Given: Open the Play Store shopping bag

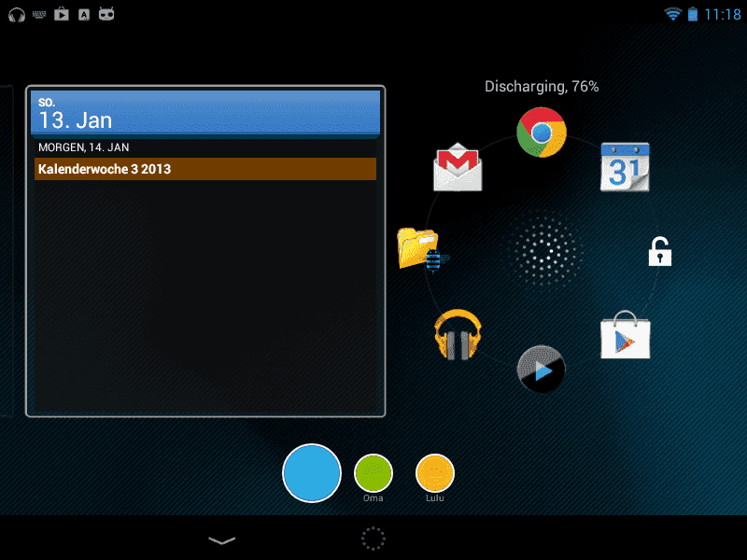Looking at the screenshot, I should [625, 335].
